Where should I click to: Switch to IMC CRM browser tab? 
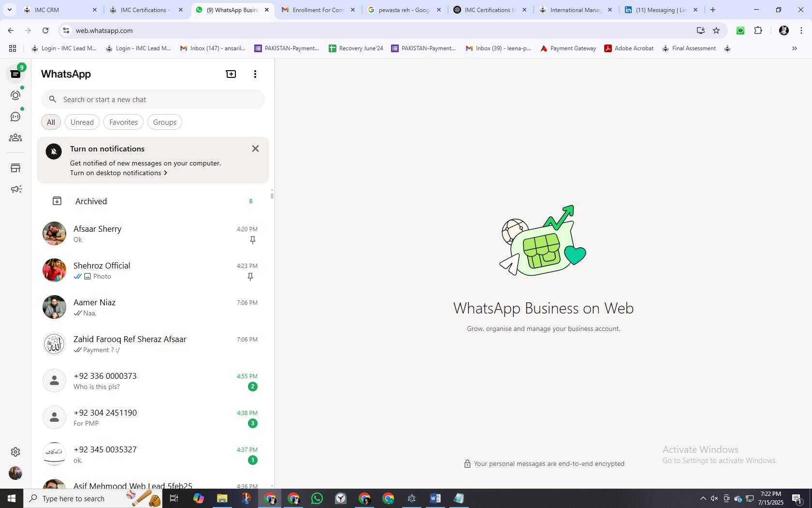click(60, 10)
